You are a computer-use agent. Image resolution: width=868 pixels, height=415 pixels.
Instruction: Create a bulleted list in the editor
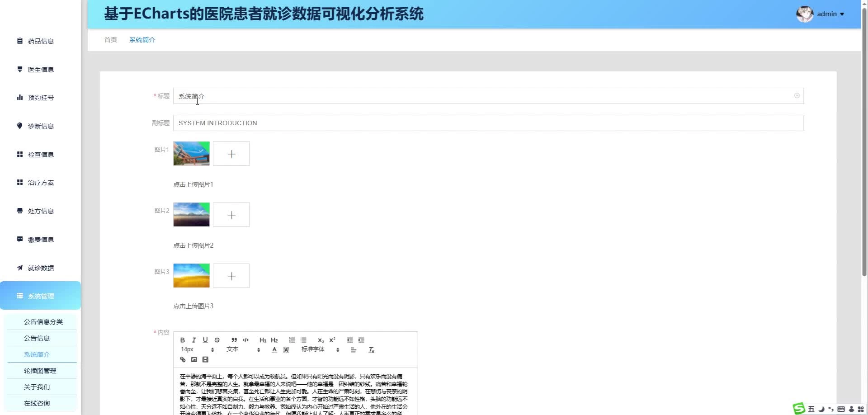(x=303, y=340)
